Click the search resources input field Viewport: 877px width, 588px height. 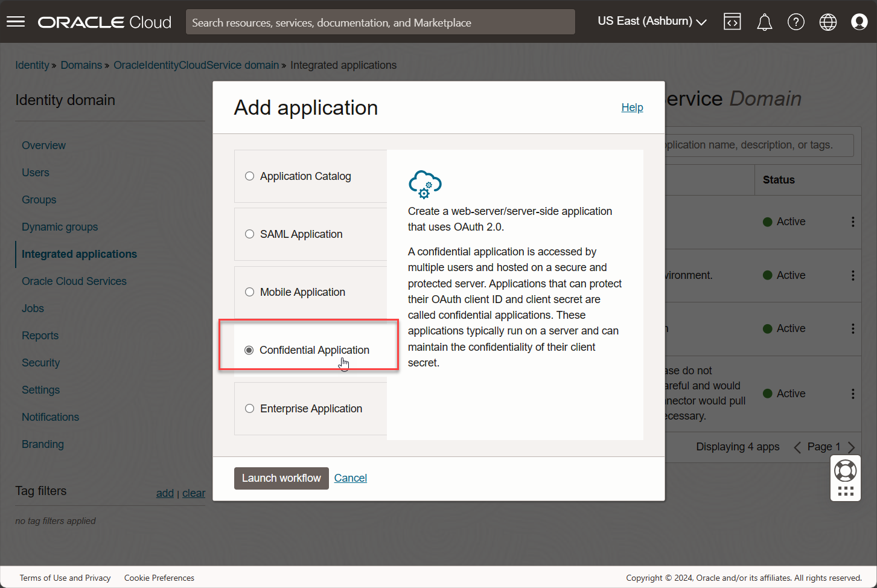380,22
